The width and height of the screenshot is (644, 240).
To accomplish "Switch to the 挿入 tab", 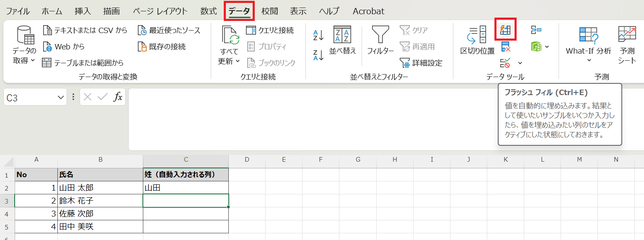I will click(83, 11).
